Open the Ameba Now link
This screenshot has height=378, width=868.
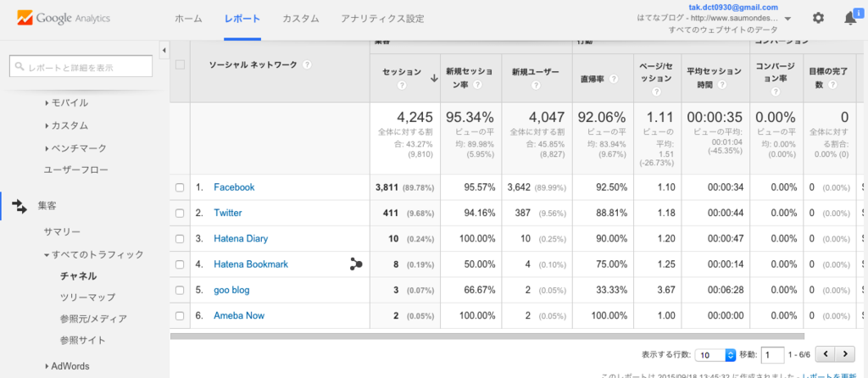point(239,316)
